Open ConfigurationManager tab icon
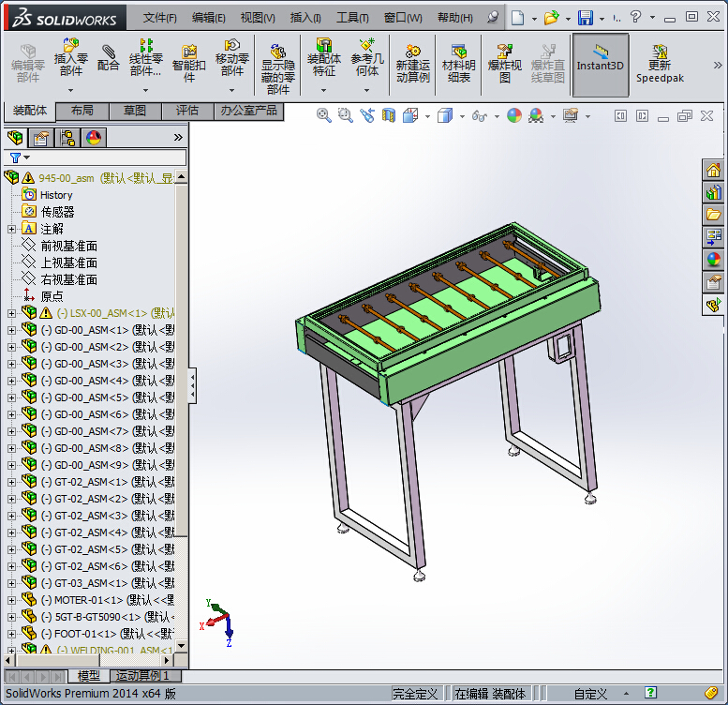728x705 pixels. pyautogui.click(x=67, y=138)
